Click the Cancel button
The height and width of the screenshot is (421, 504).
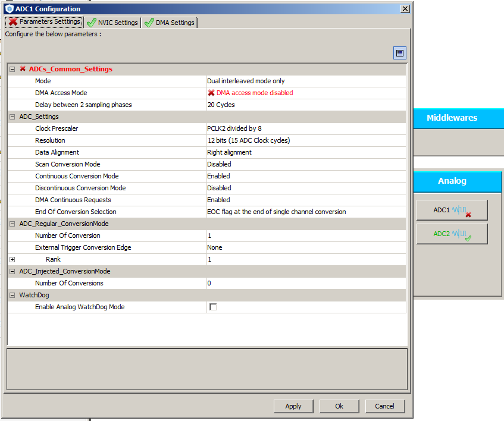click(385, 406)
